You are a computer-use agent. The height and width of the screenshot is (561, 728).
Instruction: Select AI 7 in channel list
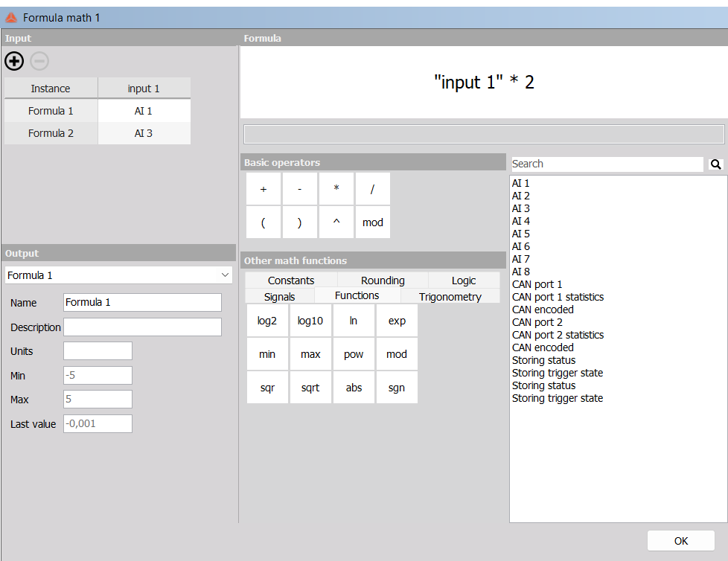click(x=521, y=259)
